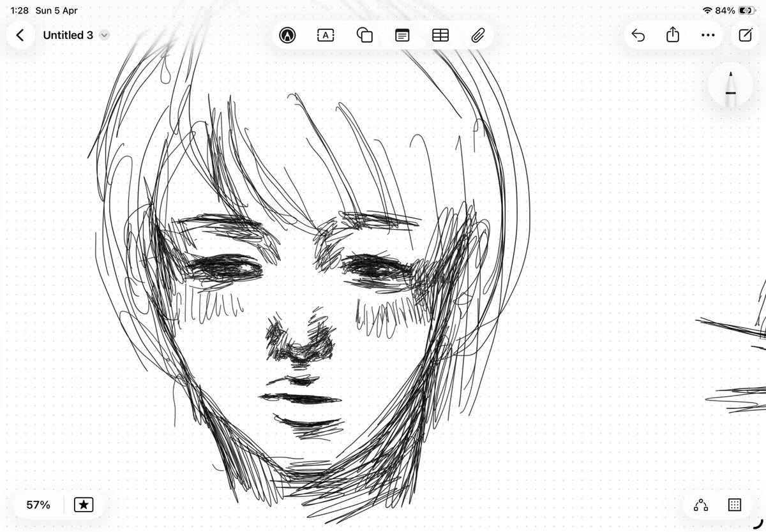Insert a text box
The width and height of the screenshot is (766, 532).
tap(326, 35)
